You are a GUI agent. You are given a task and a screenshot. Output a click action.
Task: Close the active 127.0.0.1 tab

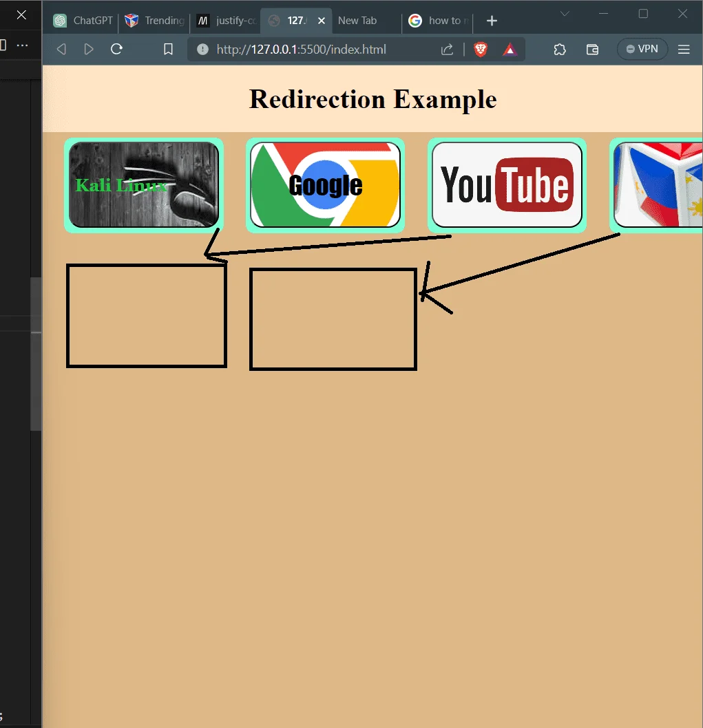(x=321, y=21)
